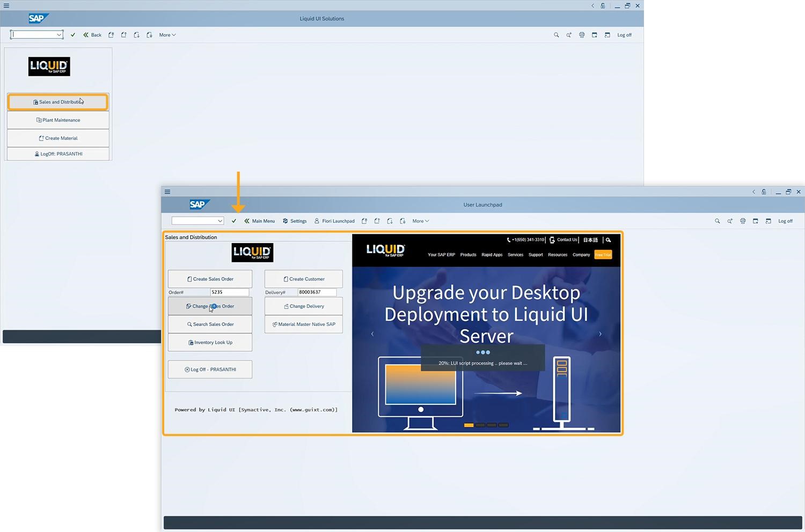Click new window icon in User Launchpad toolbar
805x532 pixels.
[x=756, y=221]
